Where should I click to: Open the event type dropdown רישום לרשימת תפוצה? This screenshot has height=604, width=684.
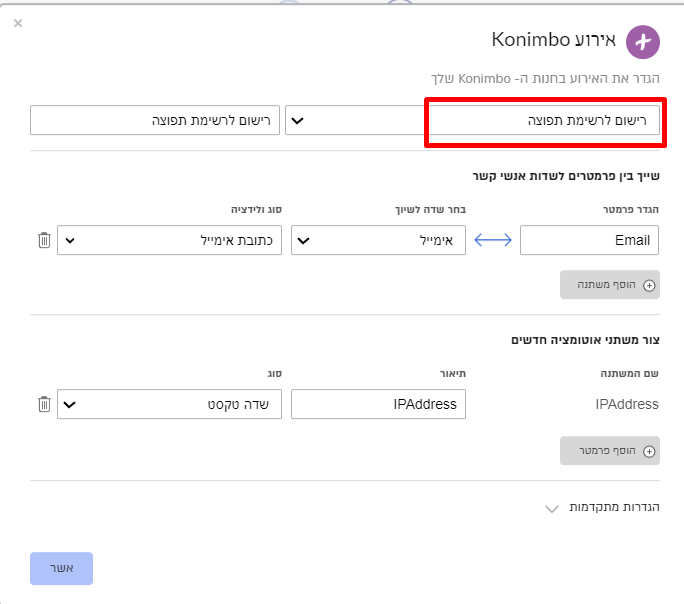[472, 120]
